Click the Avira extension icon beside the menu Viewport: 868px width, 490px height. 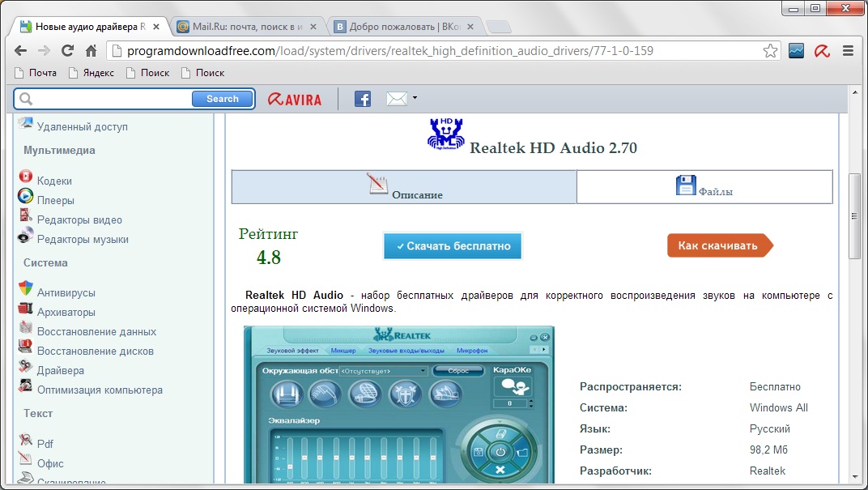(x=822, y=51)
